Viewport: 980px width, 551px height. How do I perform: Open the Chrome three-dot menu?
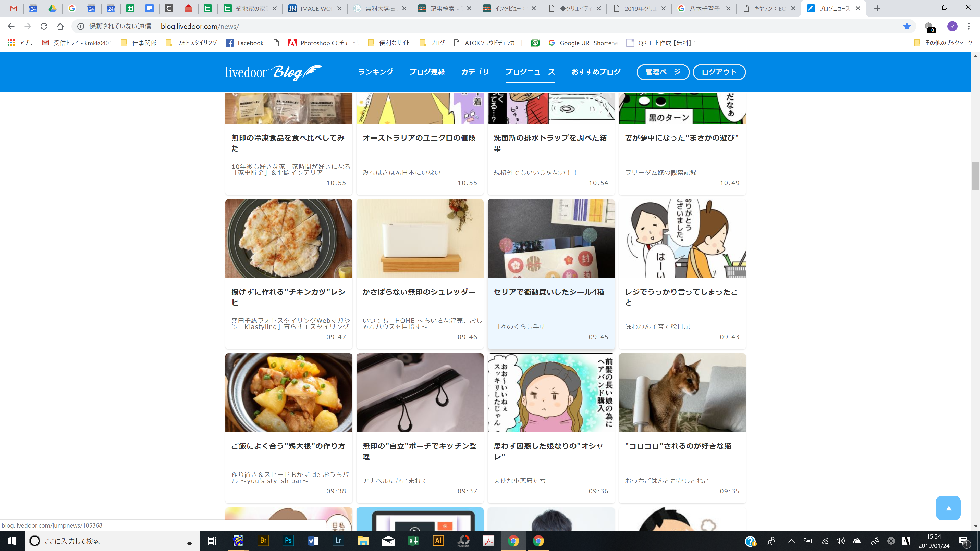(x=969, y=26)
